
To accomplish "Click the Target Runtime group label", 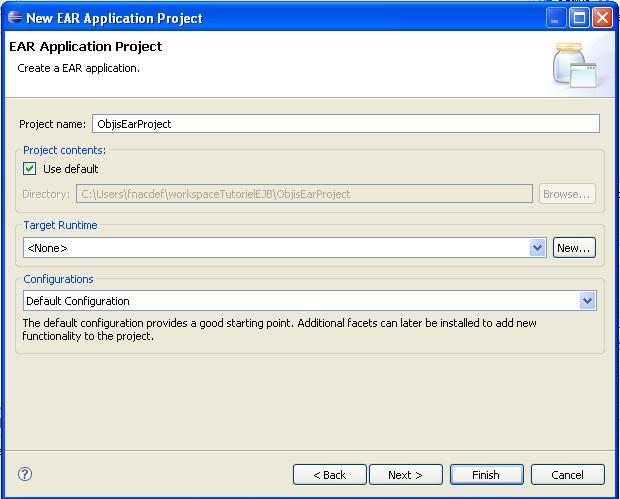I will coord(60,225).
